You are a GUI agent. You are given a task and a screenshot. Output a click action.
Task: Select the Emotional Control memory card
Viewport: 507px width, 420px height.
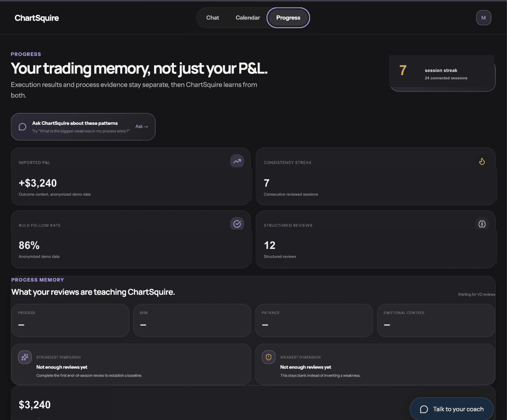436,320
